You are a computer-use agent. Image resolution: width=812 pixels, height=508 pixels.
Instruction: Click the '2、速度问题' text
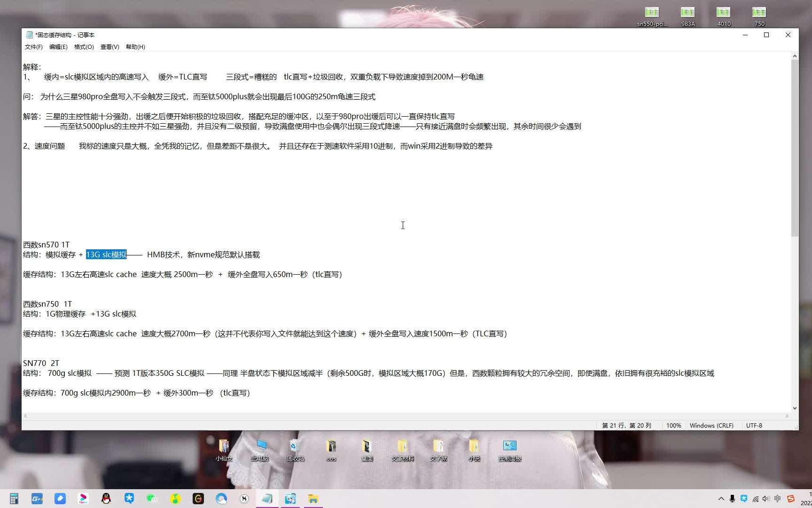point(44,146)
